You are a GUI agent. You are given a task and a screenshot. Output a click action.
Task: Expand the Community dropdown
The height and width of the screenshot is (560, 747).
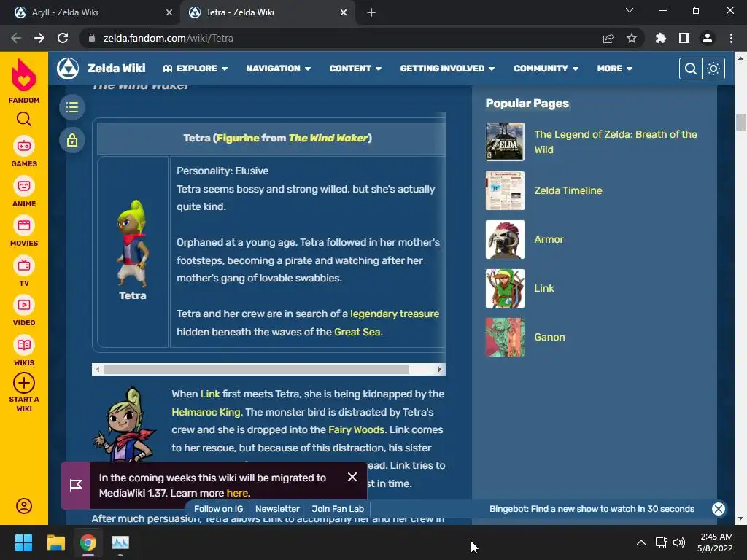click(546, 69)
